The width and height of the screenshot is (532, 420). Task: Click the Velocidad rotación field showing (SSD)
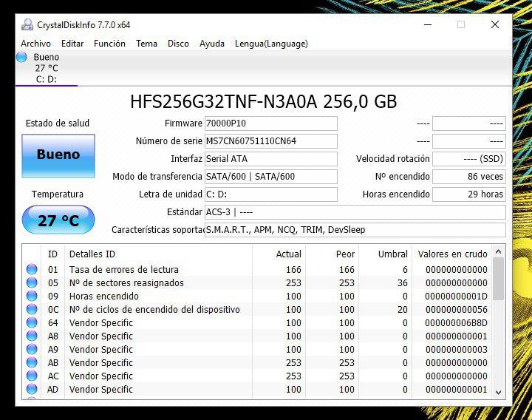pos(469,158)
